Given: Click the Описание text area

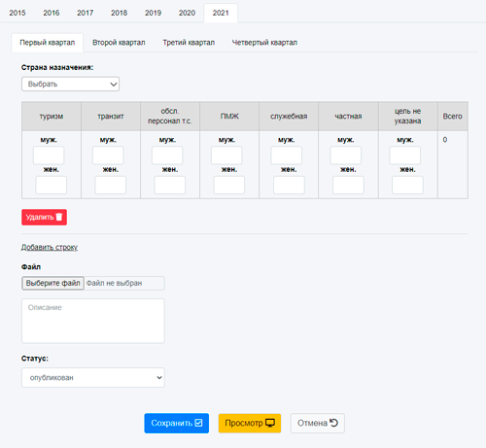Looking at the screenshot, I should coord(93,321).
